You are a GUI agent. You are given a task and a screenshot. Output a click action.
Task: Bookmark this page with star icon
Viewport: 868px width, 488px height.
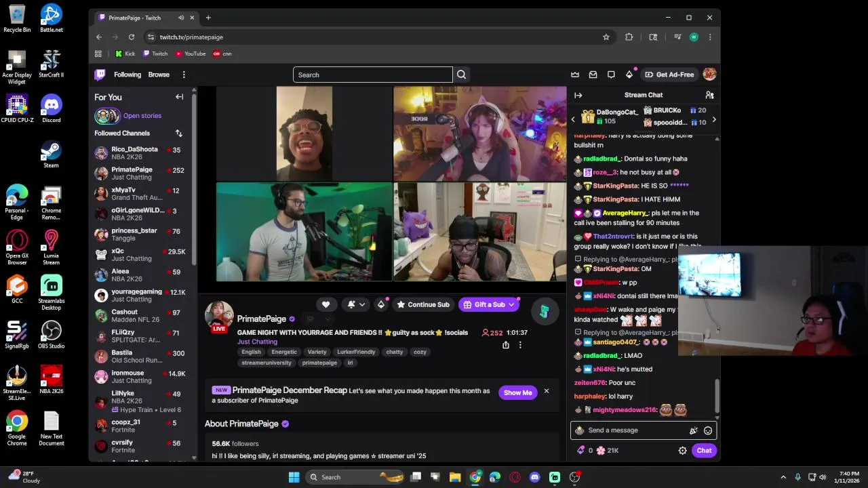tap(606, 37)
